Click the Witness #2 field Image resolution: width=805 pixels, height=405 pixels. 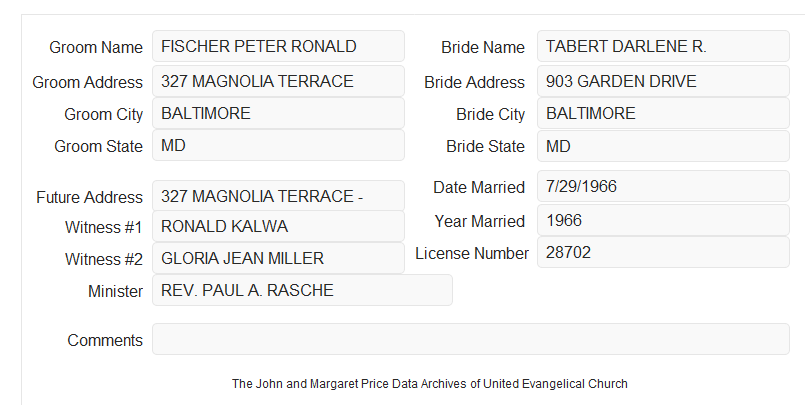click(278, 258)
